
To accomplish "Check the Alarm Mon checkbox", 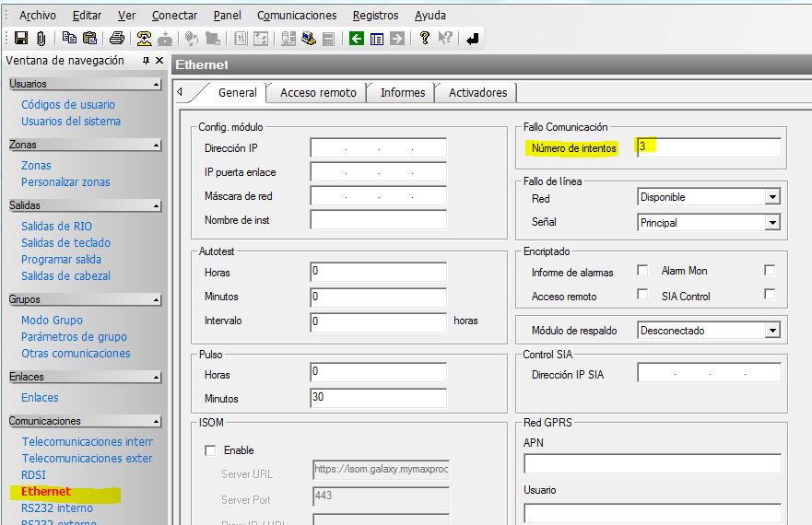I will 770,270.
